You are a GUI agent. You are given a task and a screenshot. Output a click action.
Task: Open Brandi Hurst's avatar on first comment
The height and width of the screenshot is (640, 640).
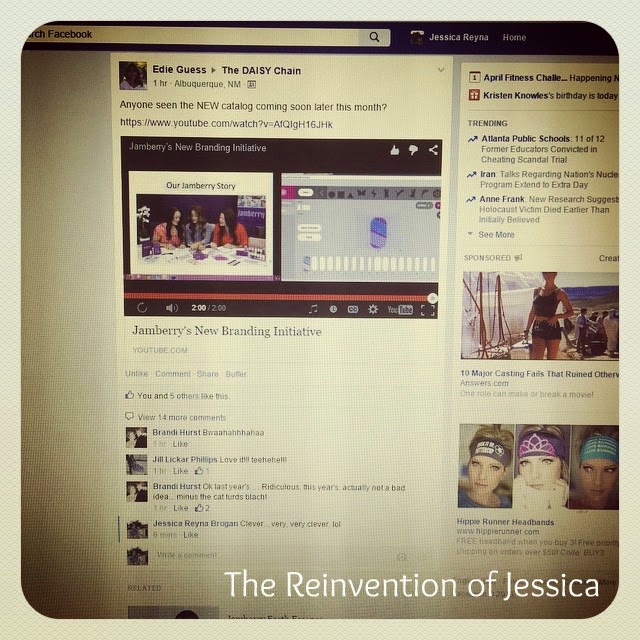136,438
